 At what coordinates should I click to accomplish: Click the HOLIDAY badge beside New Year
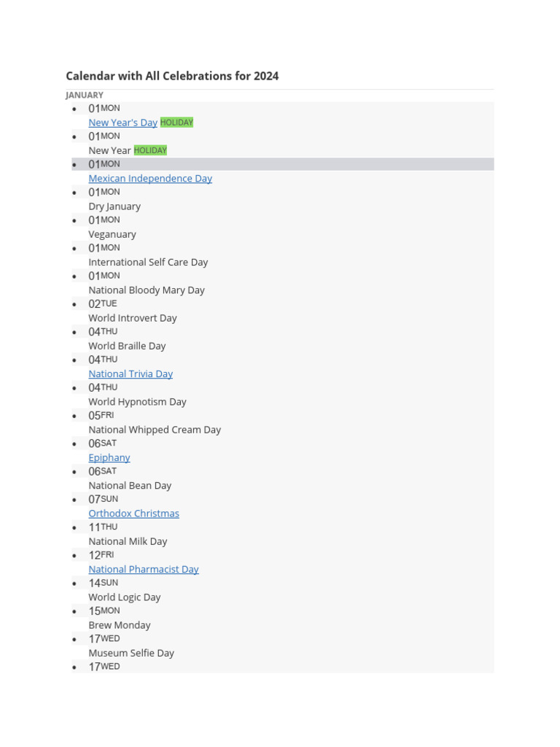pos(150,150)
